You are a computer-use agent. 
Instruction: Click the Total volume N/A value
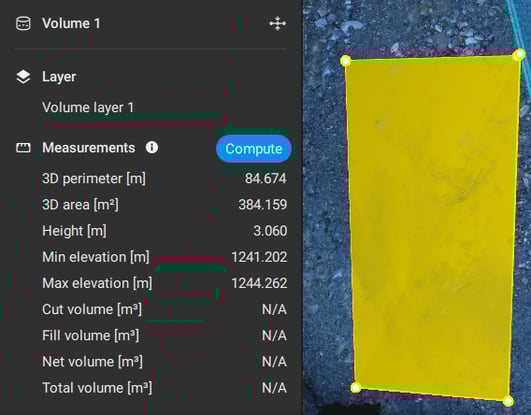(274, 388)
